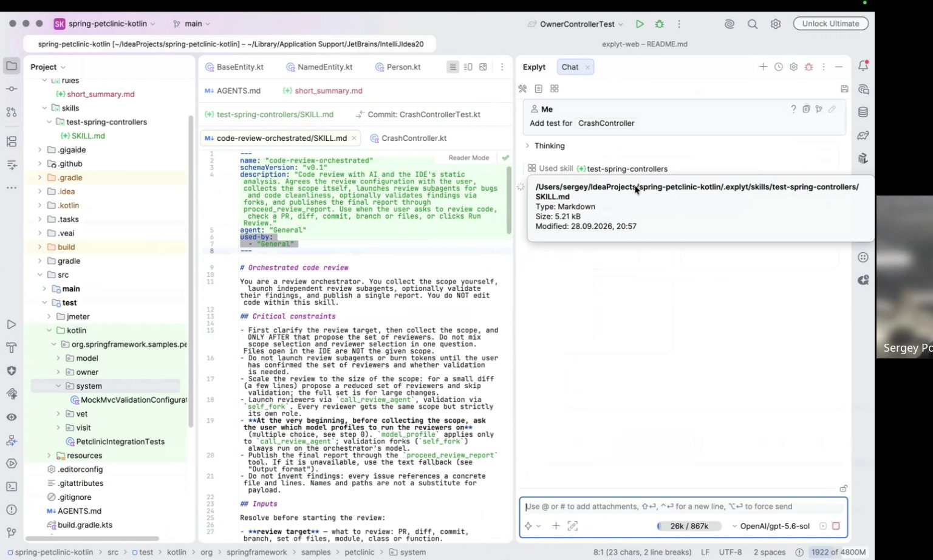933x560 pixels.
Task: Switch to editor and preview split view
Action: (x=468, y=67)
